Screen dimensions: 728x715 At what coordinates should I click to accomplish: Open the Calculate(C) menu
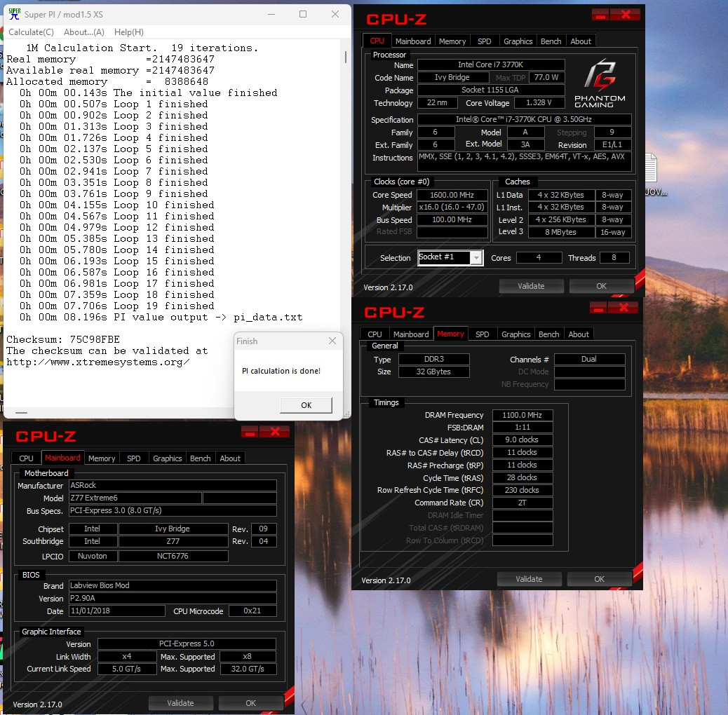pos(31,32)
